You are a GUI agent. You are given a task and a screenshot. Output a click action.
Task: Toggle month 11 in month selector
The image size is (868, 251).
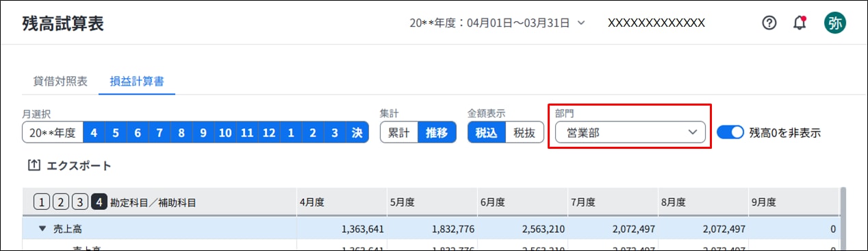tap(247, 132)
